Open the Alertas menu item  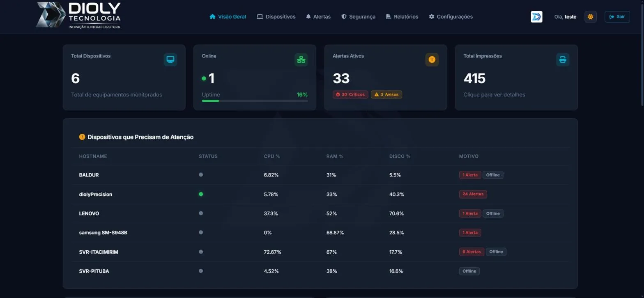[318, 17]
